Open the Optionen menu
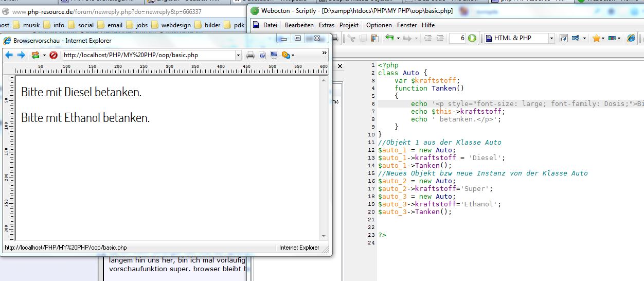The image size is (644, 281). 380,25
